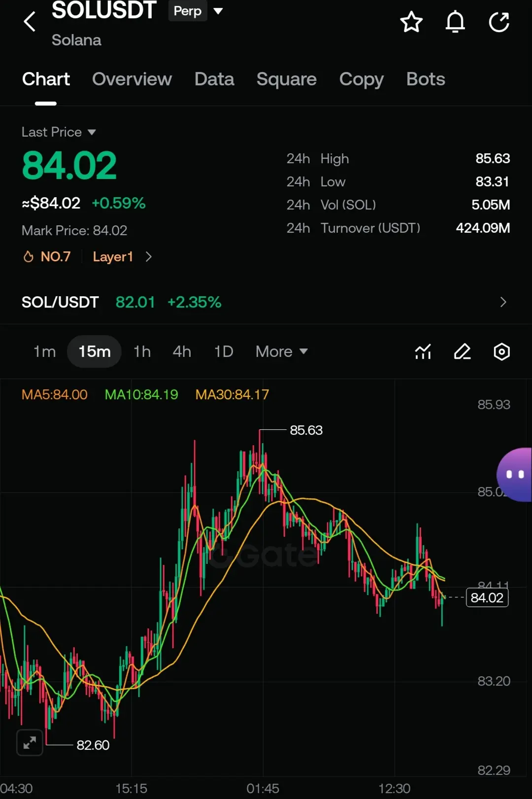
Task: Open Layer1 category chevron
Action: point(149,257)
